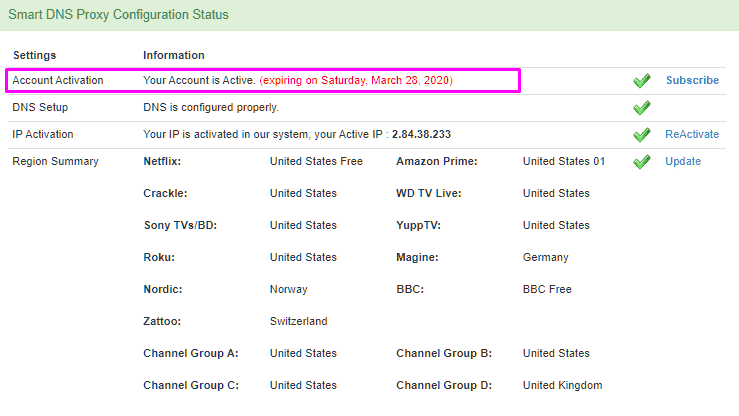739x416 pixels.
Task: Click the IP Activation green checkmark icon
Action: (641, 134)
